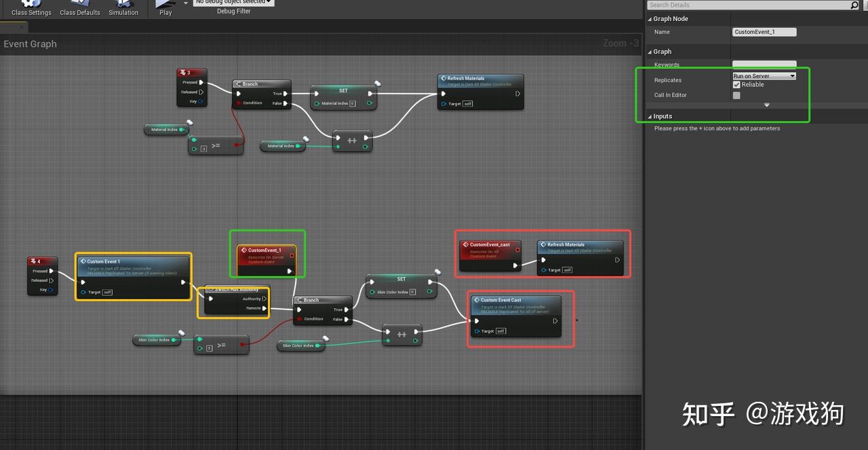Expand advanced Graph options arrow
The height and width of the screenshot is (450, 868).
coord(767,105)
